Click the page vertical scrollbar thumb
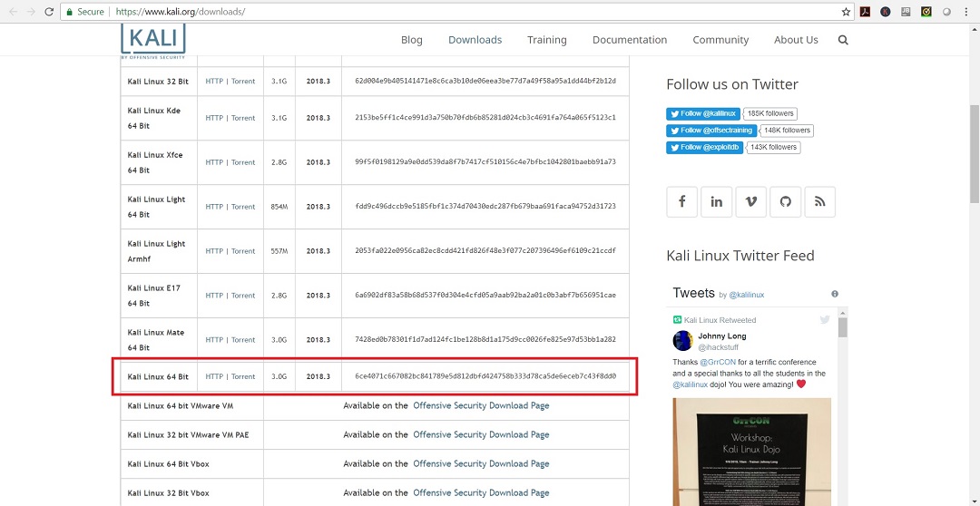The width and height of the screenshot is (980, 506). [975, 154]
